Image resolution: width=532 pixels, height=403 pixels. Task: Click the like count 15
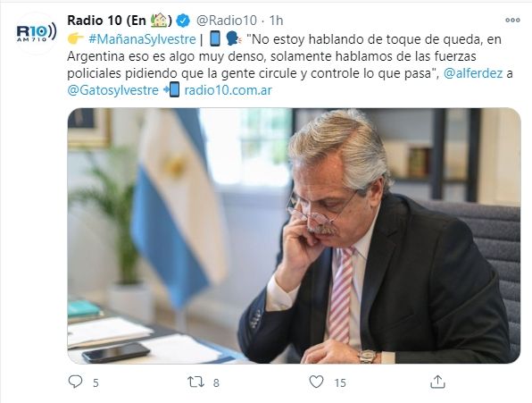pos(340,383)
